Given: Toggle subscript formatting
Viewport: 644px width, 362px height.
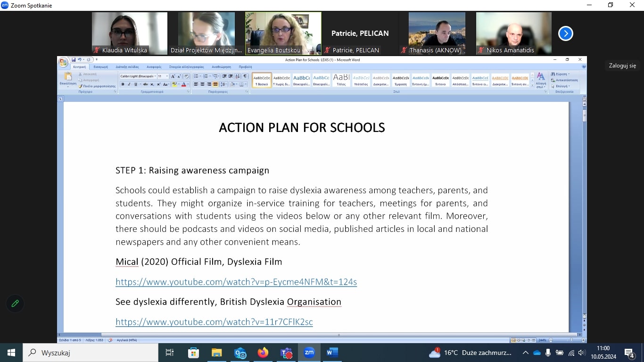Looking at the screenshot, I should [x=152, y=84].
